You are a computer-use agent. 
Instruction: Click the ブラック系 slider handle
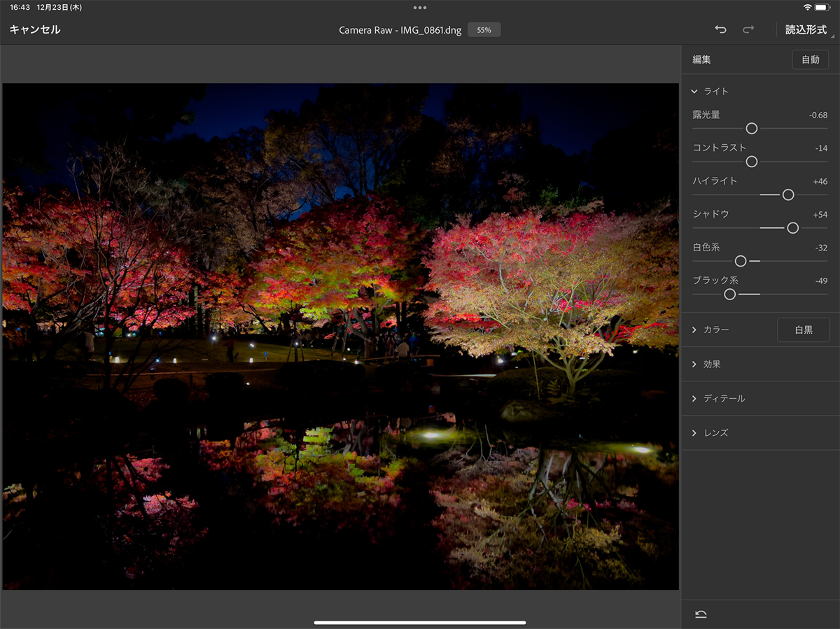(x=730, y=295)
